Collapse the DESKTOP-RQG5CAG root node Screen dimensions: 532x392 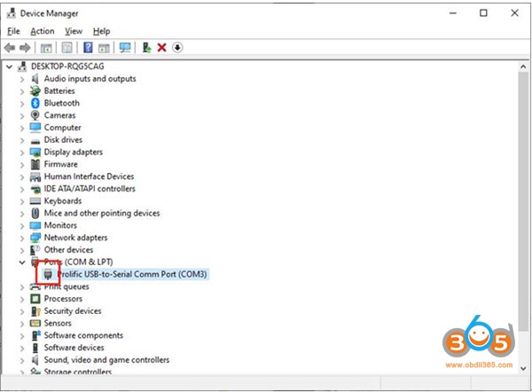(x=10, y=67)
